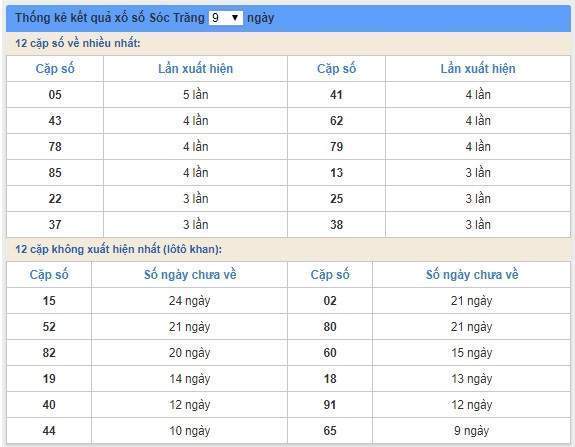Click the '24 ngày' cell
The height and width of the screenshot is (447, 575).
(190, 301)
